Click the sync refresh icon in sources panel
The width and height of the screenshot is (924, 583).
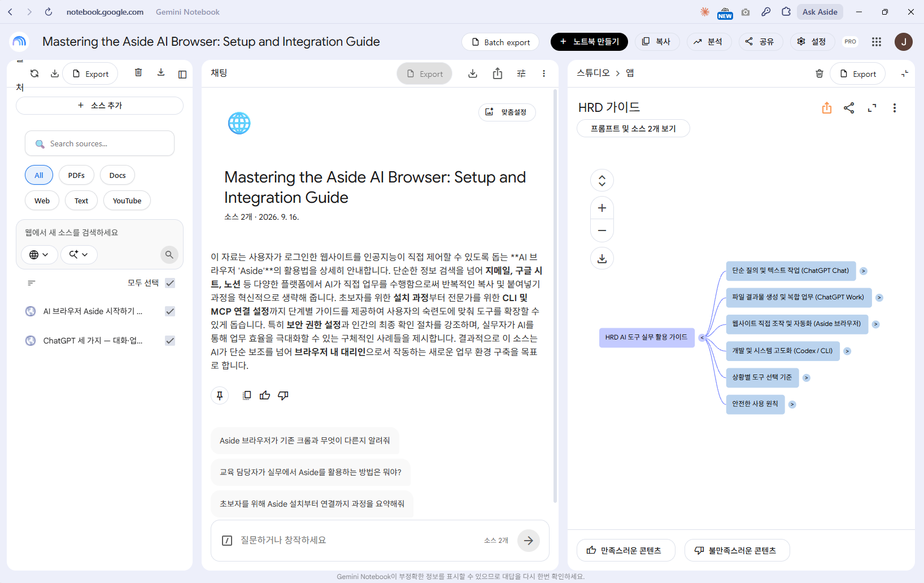[34, 73]
